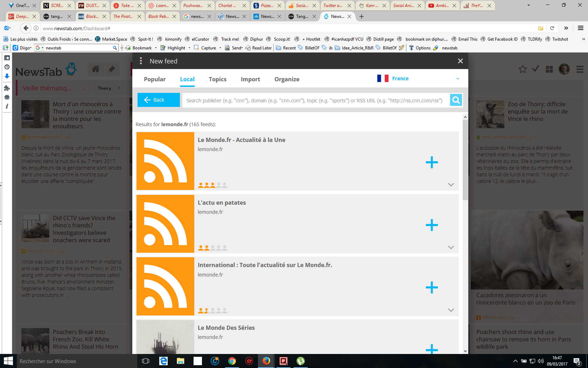Expand details of Le Monde.fr Actualité feed

(451, 185)
